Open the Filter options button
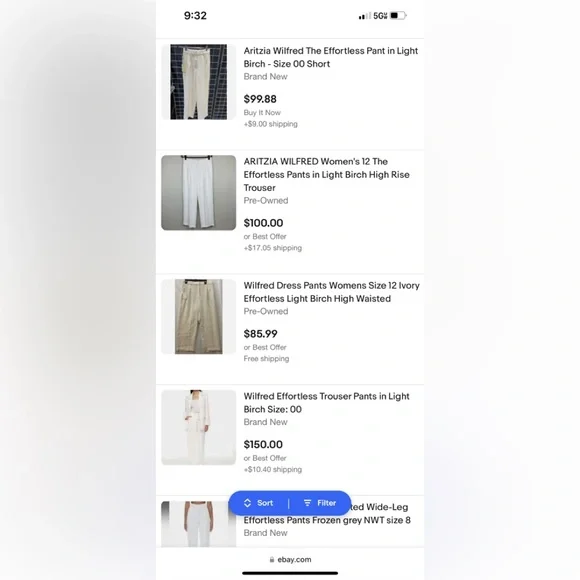The width and height of the screenshot is (580, 580). [320, 503]
